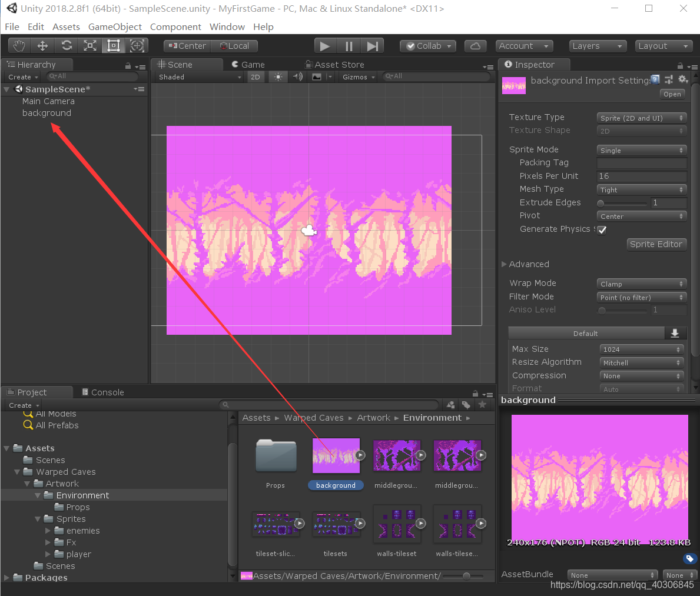
Task: Lock the Inspector panel
Action: point(680,66)
